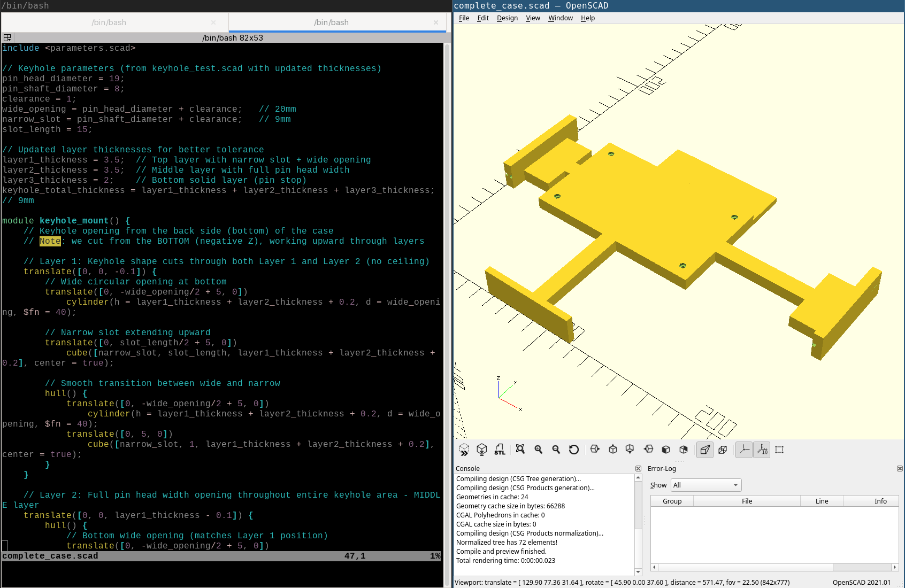The image size is (905, 588).
Task: Expand the Design menu
Action: (x=507, y=18)
